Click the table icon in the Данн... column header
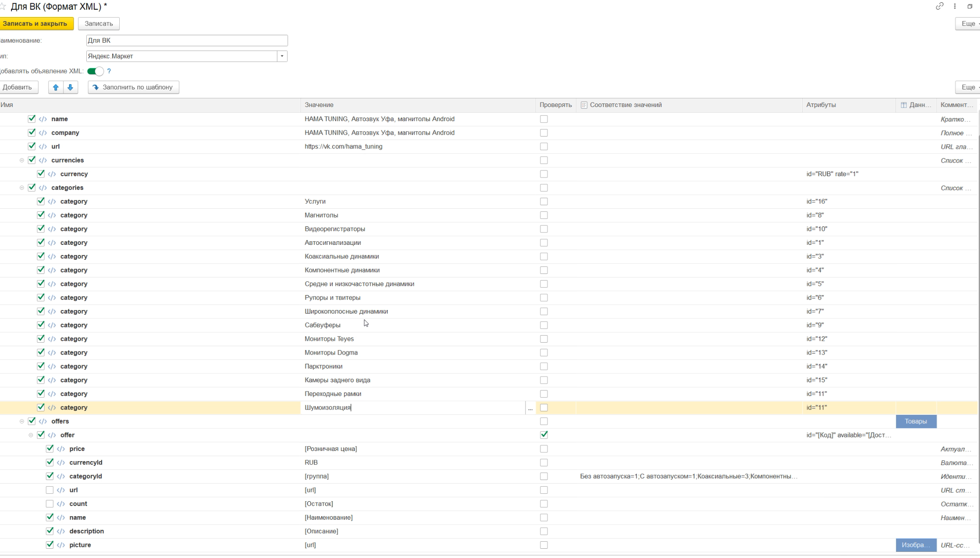 coord(903,105)
